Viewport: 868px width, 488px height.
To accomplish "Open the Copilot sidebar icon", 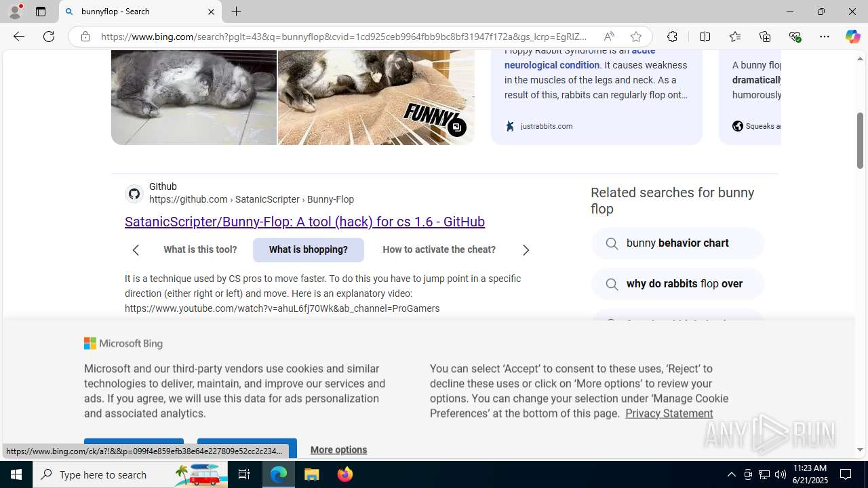I will pos(852,37).
